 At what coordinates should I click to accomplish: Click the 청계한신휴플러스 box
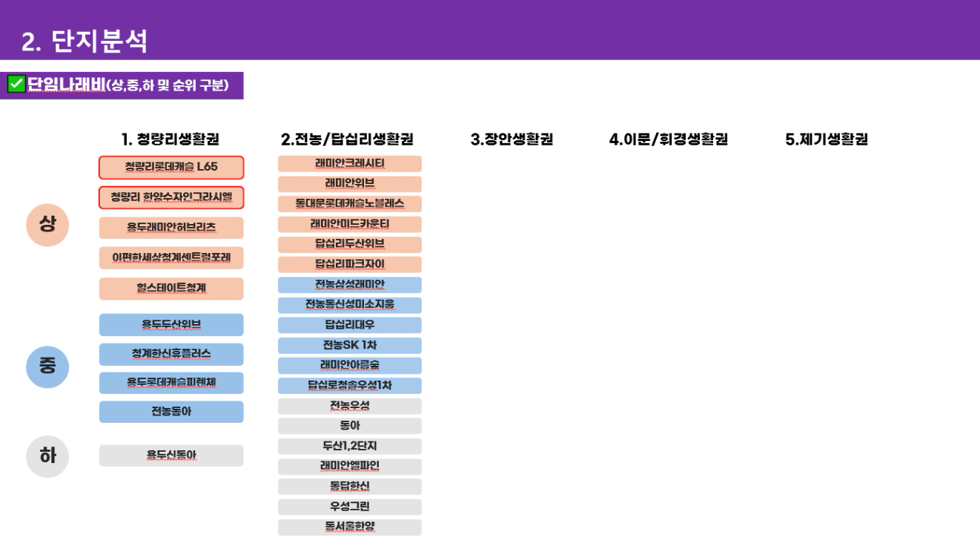(171, 354)
